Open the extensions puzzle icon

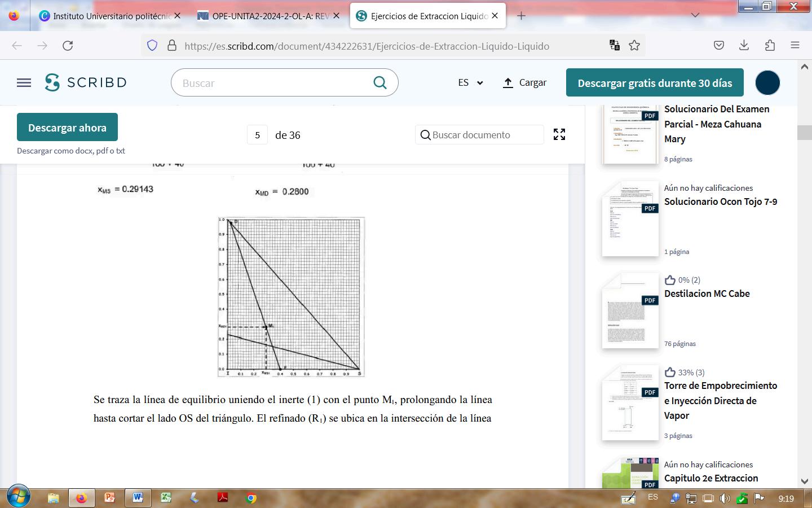pos(770,46)
